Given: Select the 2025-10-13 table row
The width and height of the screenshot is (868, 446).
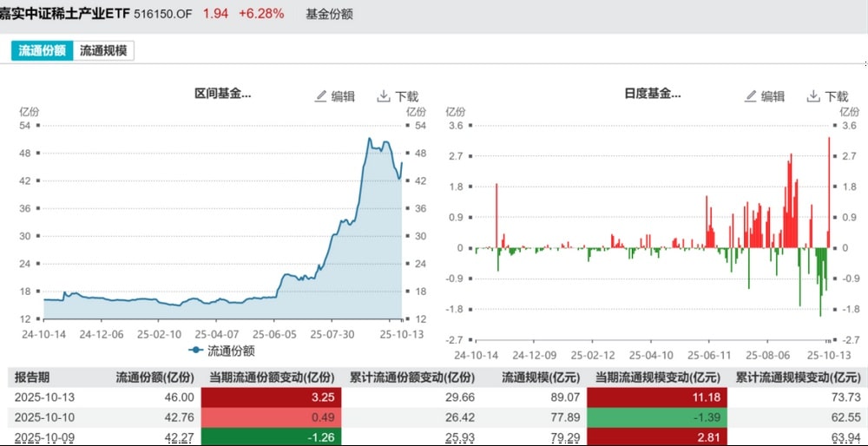Looking at the screenshot, I should pos(44,397).
